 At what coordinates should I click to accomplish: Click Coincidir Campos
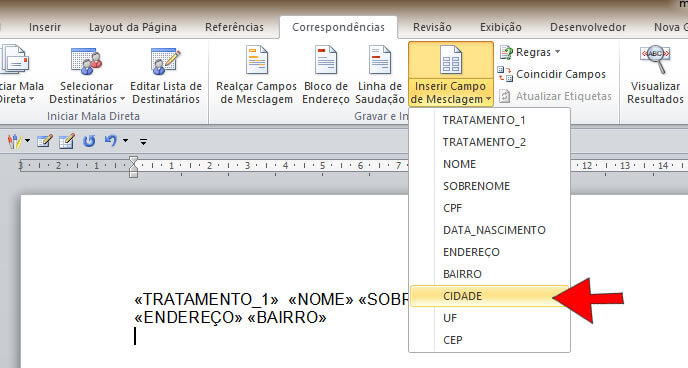[552, 74]
